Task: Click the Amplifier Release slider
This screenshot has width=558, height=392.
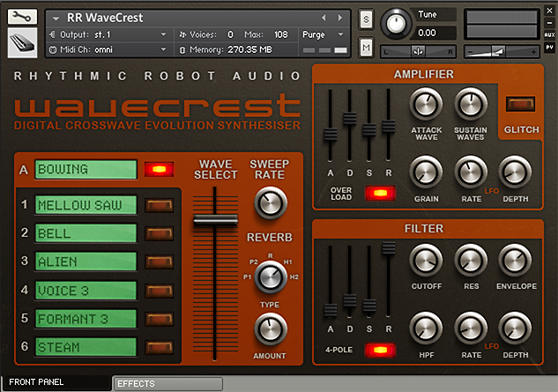Action: 388,126
